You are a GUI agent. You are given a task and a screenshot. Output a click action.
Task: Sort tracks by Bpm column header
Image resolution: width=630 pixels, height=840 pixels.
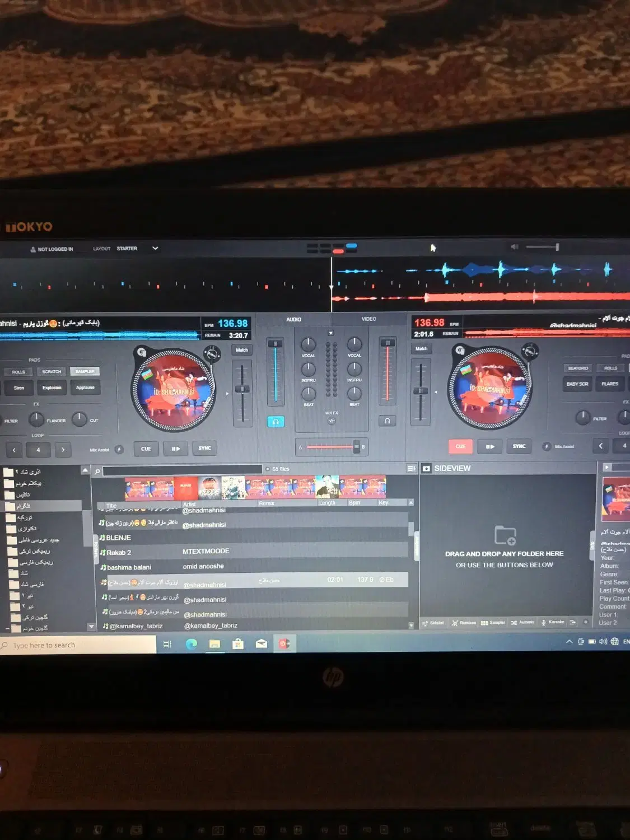354,503
